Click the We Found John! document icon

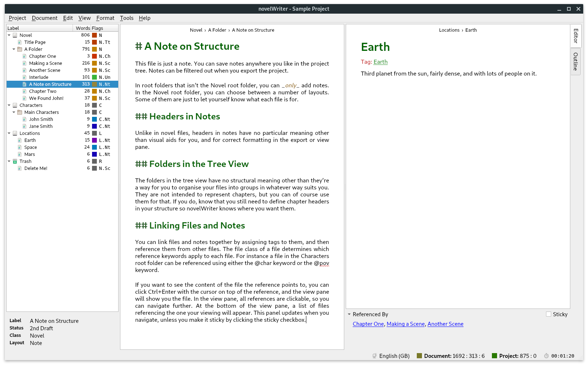click(25, 98)
